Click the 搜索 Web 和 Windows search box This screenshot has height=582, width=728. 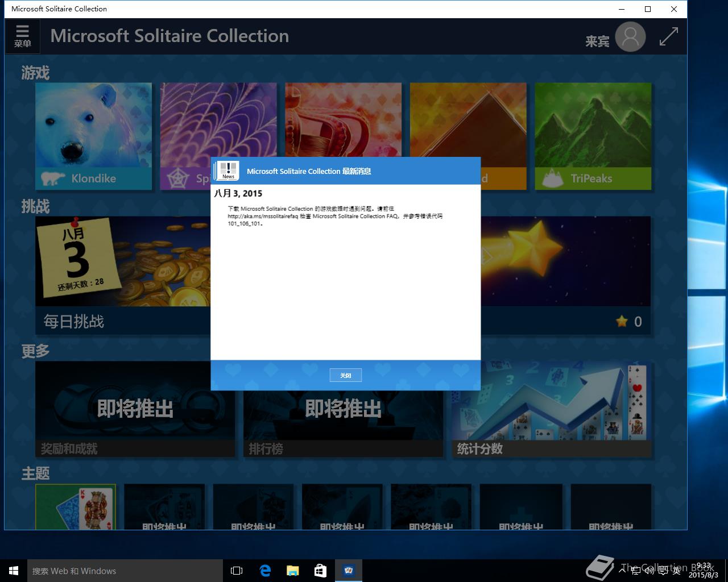click(125, 571)
